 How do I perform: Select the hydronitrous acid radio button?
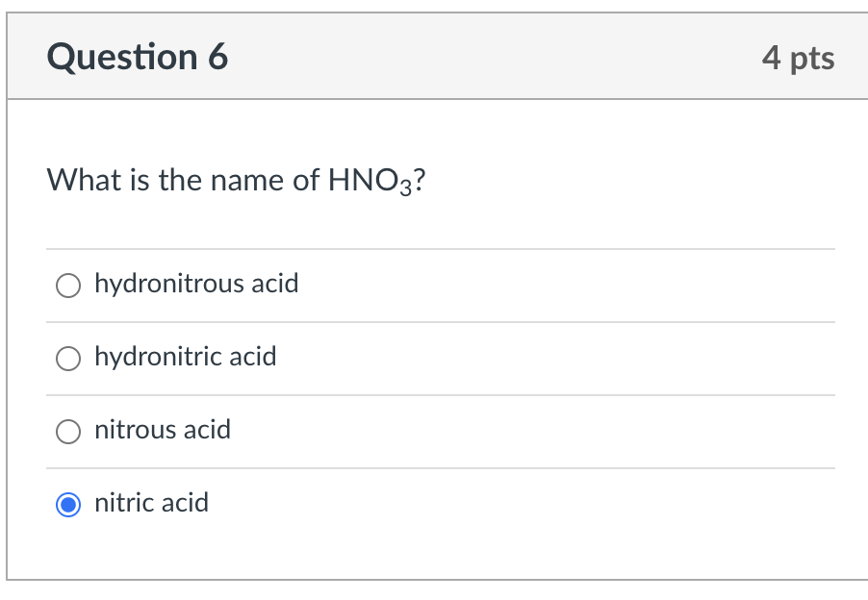tap(67, 285)
